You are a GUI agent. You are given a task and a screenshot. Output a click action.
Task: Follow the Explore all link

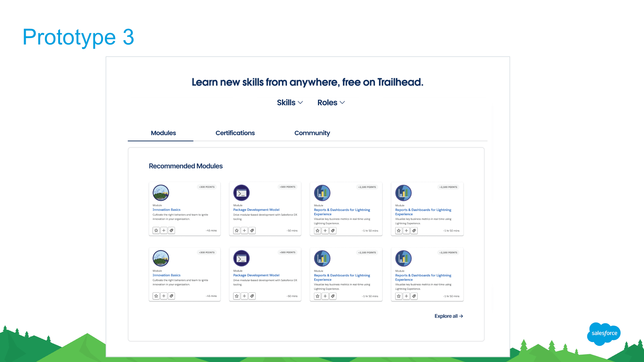[449, 316]
